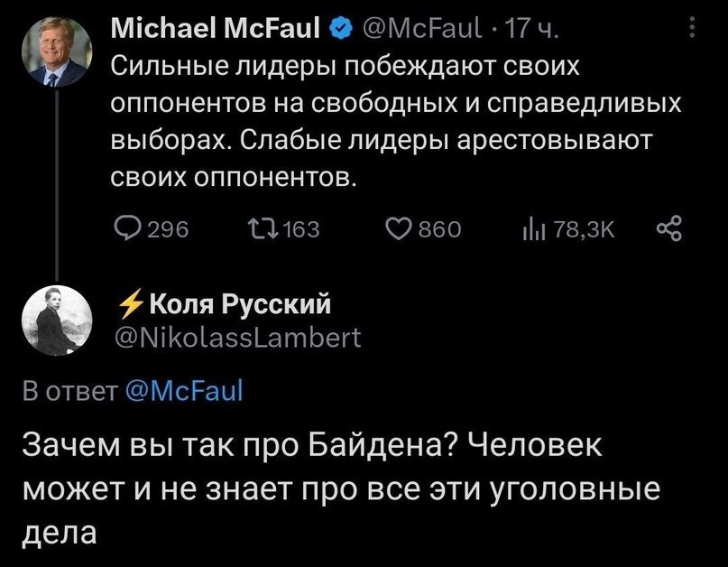Screen dimensions: 728x567
Task: Click the gray @McFaul handle in the tweet header
Action: pyautogui.click(x=420, y=29)
